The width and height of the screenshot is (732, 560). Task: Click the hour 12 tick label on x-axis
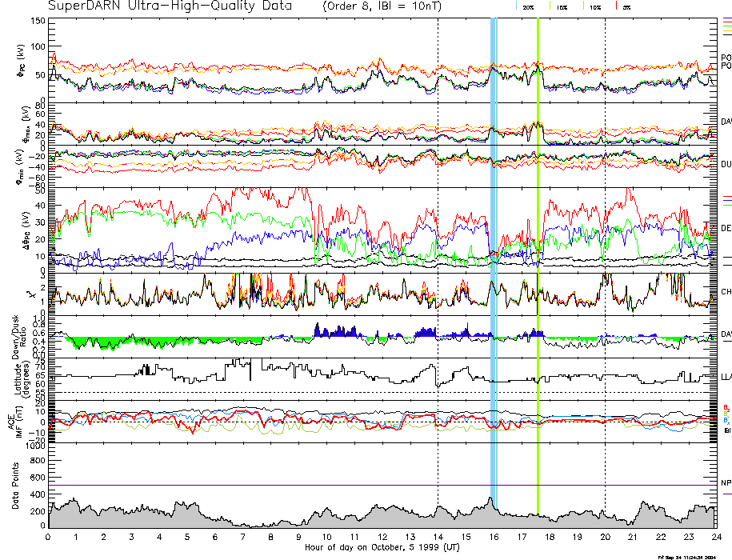coord(382,538)
